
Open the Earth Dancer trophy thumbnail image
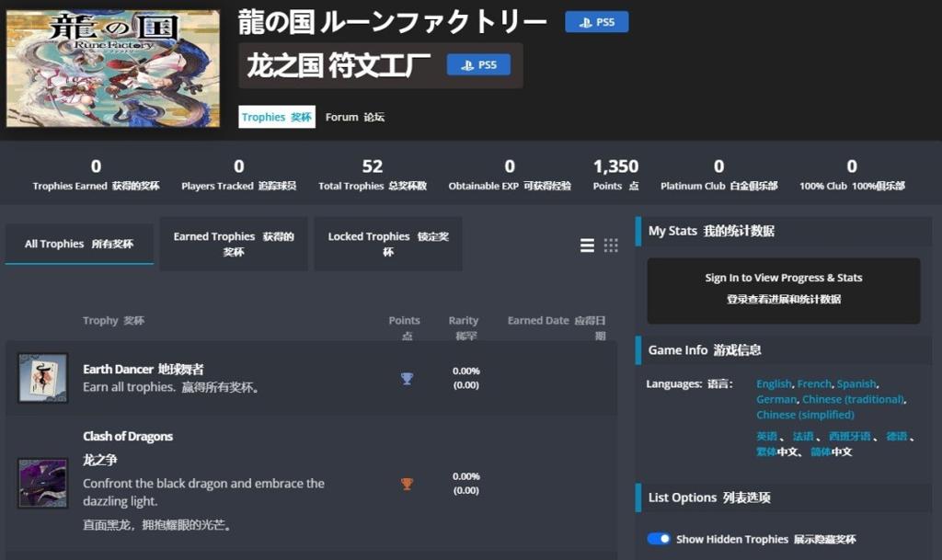coord(41,378)
